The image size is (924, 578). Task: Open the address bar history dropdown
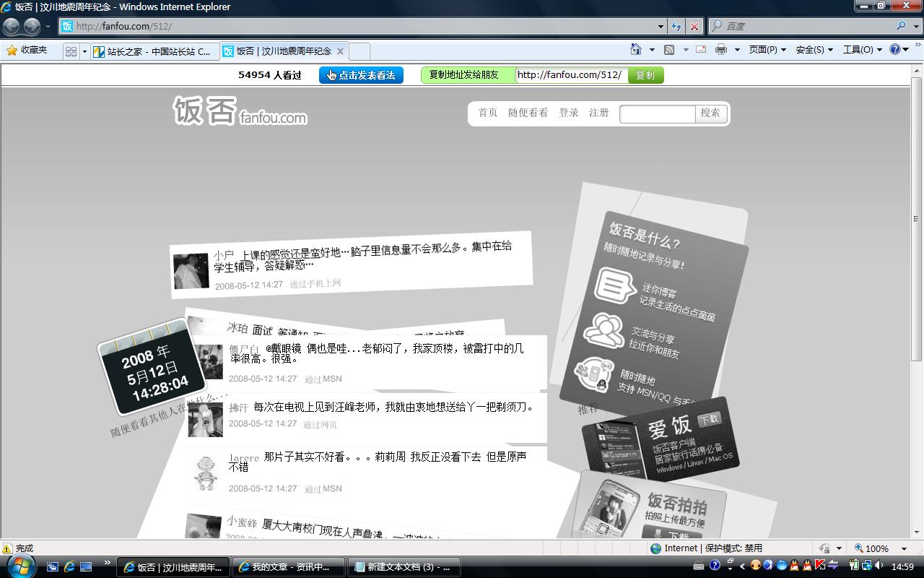[x=661, y=26]
